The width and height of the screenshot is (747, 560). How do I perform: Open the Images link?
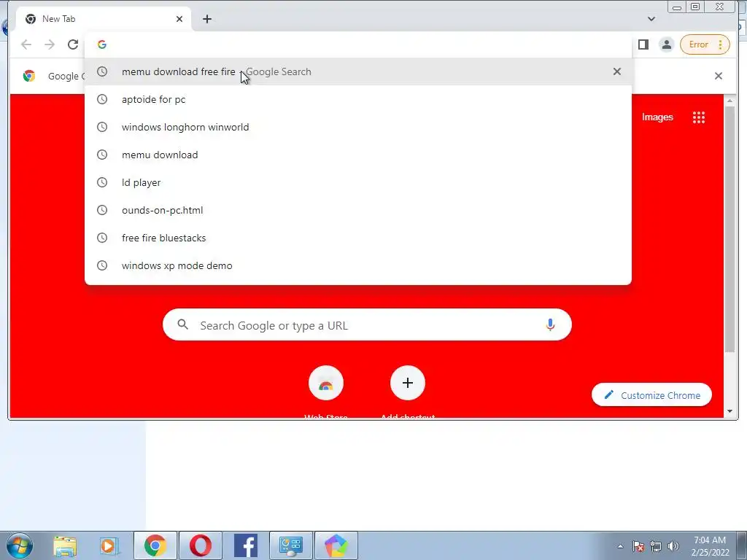point(657,117)
